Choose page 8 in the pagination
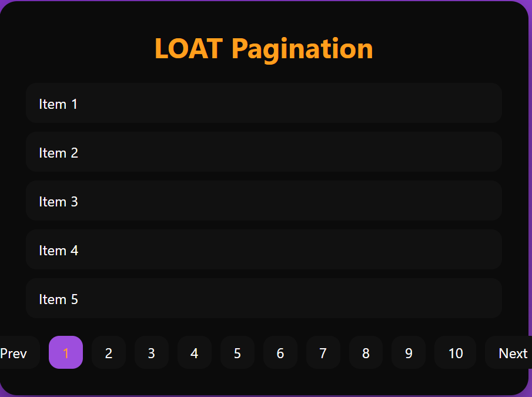The image size is (532, 397). [366, 353]
